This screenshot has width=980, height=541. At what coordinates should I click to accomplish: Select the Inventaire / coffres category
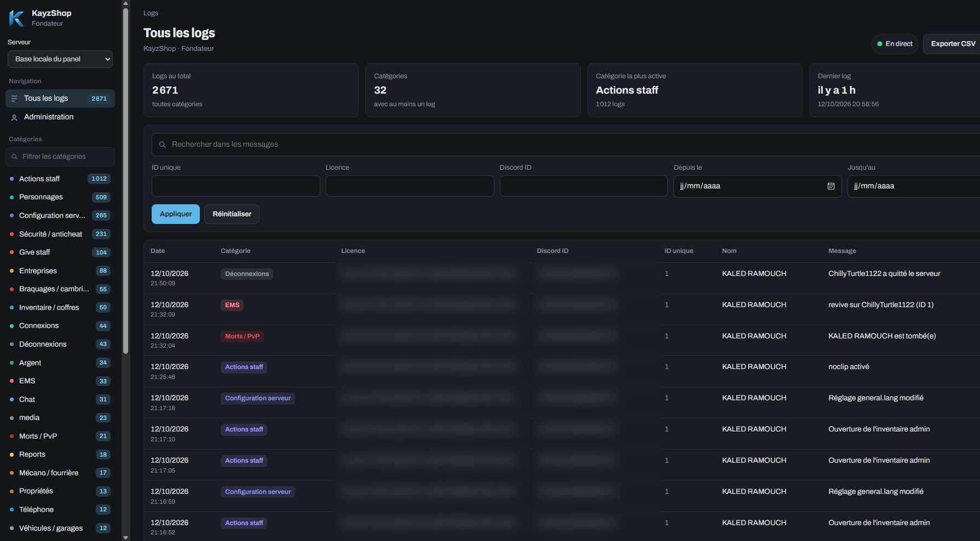60,308
